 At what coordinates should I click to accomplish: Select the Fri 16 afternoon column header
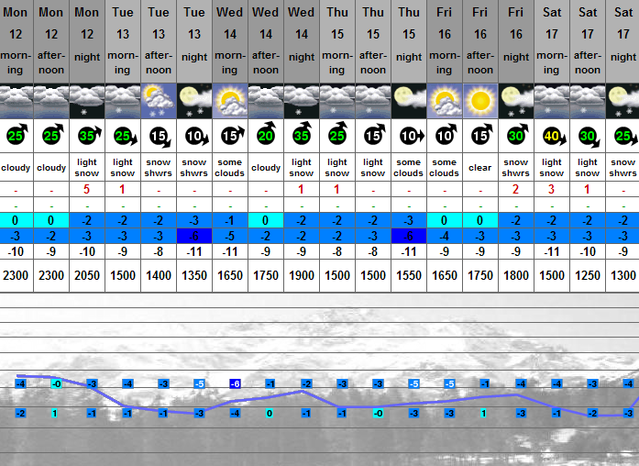pos(480,41)
